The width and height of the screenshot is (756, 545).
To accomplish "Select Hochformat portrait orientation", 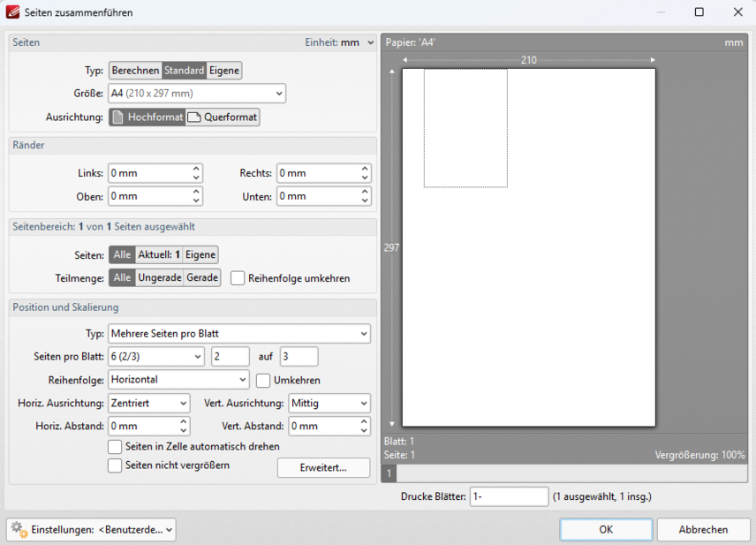I will point(147,117).
